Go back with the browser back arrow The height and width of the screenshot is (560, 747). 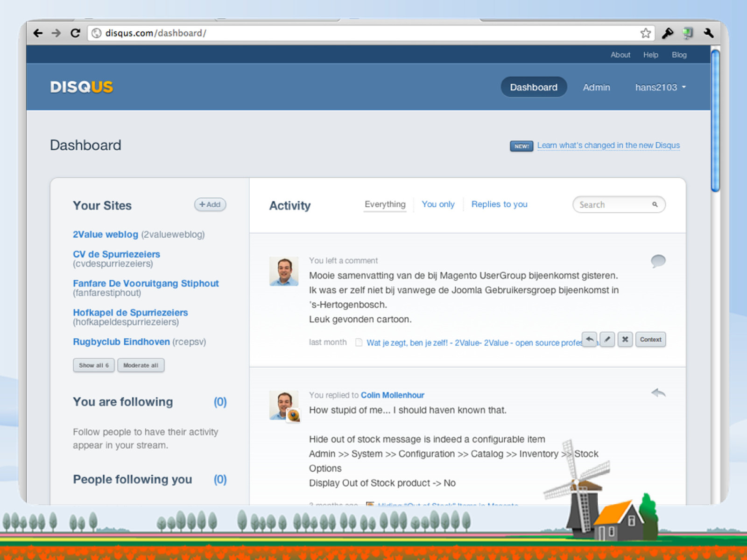pyautogui.click(x=38, y=33)
